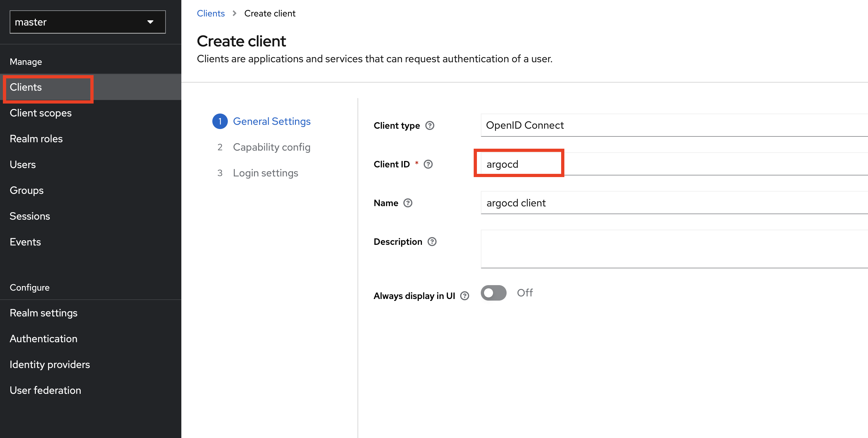Click Always display in UI help icon
Viewport: 868px width, 438px height.
coord(464,296)
